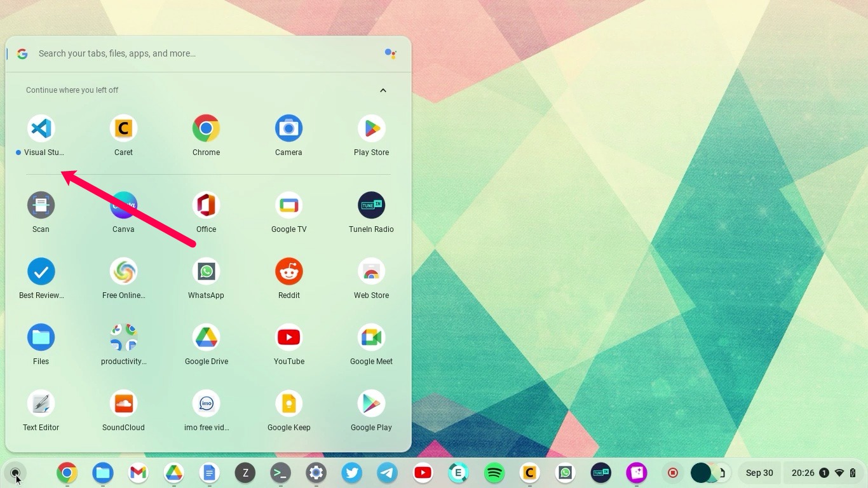The image size is (868, 488).
Task: Open the Text Editor app
Action: (41, 403)
